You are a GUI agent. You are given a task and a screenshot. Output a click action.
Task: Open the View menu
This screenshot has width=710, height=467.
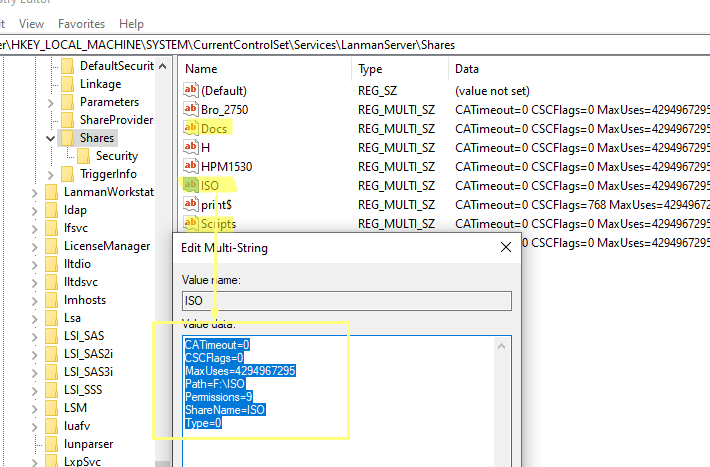click(x=31, y=23)
